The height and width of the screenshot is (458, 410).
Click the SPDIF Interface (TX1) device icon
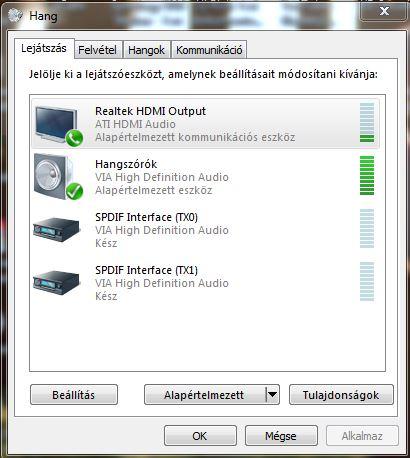pos(57,282)
